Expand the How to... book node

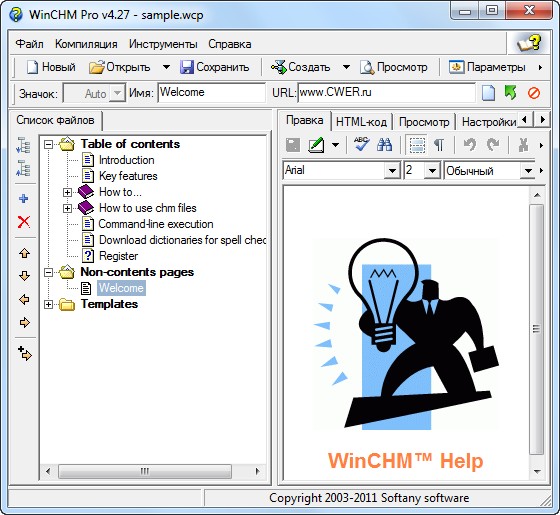[67, 192]
